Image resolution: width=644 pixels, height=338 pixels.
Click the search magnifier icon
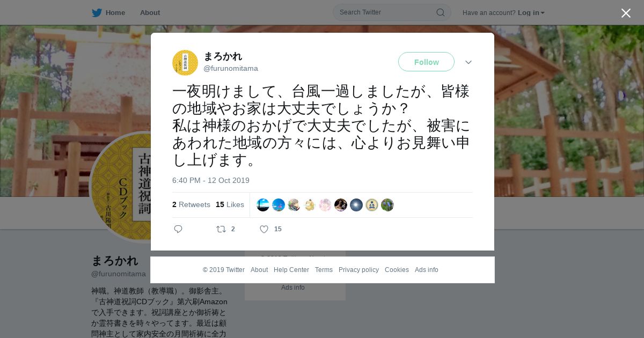(440, 12)
